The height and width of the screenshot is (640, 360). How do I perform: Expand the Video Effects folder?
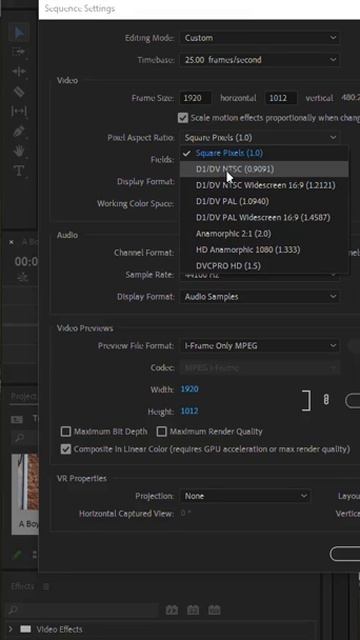point(11,629)
